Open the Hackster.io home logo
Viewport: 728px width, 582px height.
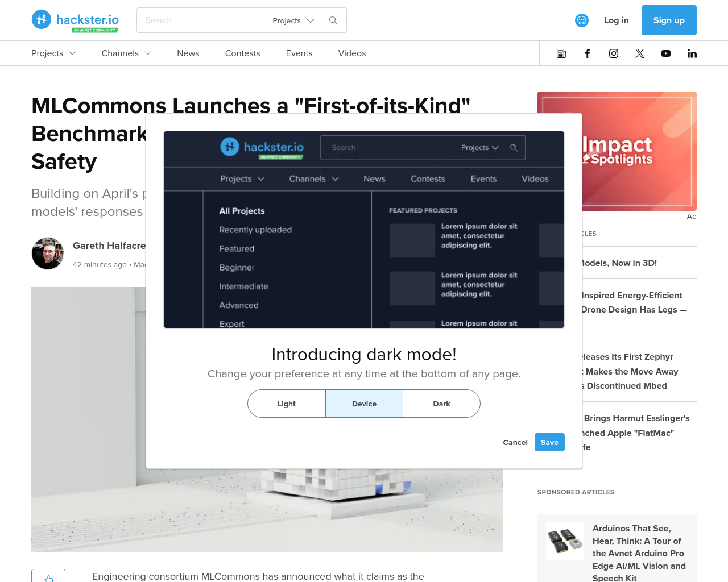pos(75,20)
